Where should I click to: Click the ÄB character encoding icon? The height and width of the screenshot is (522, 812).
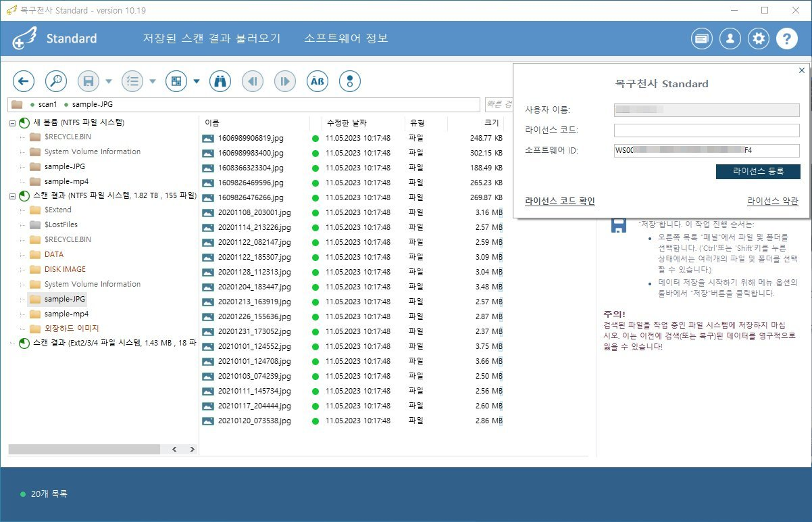point(318,81)
